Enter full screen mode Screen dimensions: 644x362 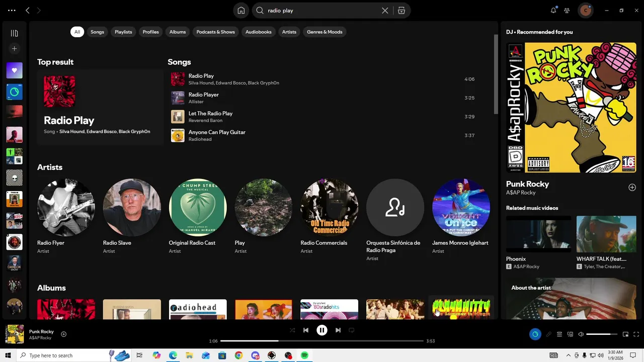636,334
